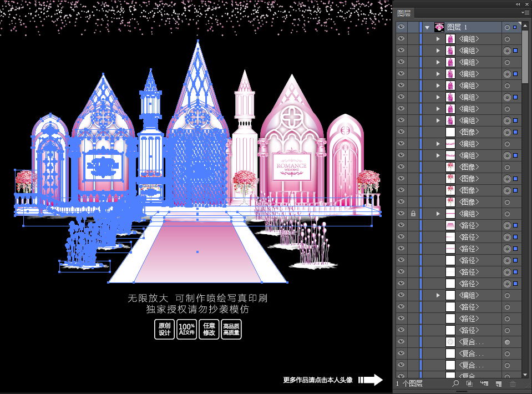The image size is (532, 394).
Task: Select the 图层 1 layer name
Action: tap(457, 27)
